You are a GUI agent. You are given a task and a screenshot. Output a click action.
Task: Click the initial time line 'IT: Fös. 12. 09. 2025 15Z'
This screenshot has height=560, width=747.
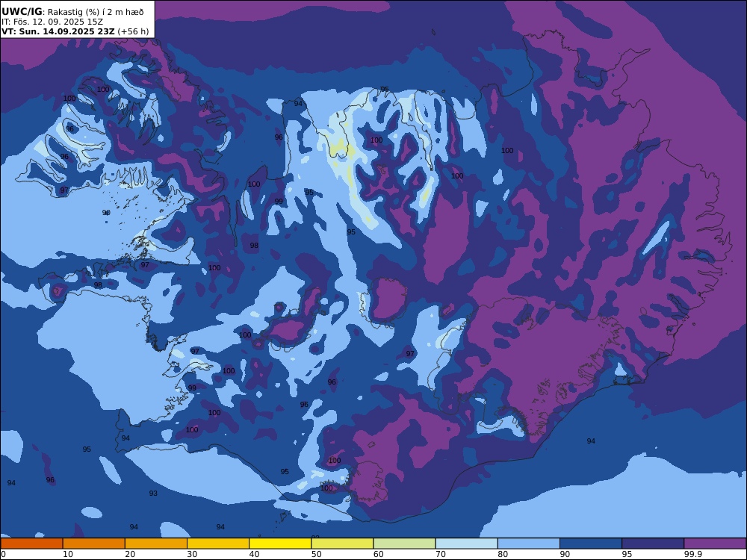point(52,22)
